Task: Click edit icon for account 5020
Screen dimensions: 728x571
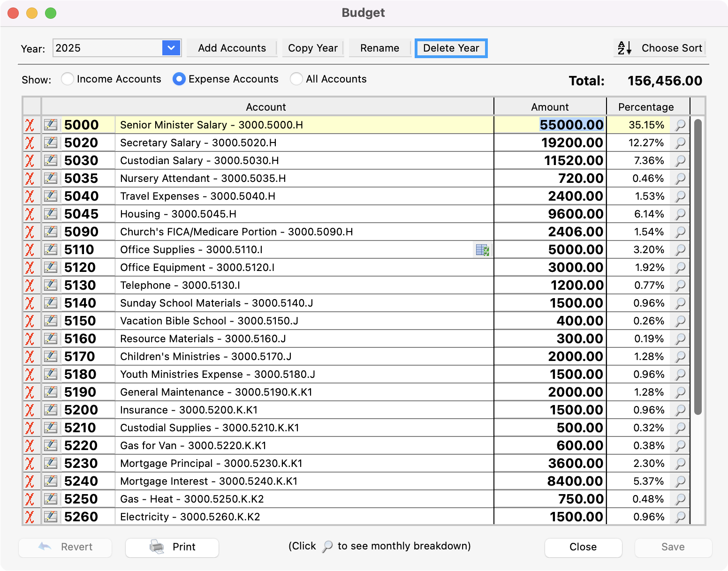Action: point(51,143)
